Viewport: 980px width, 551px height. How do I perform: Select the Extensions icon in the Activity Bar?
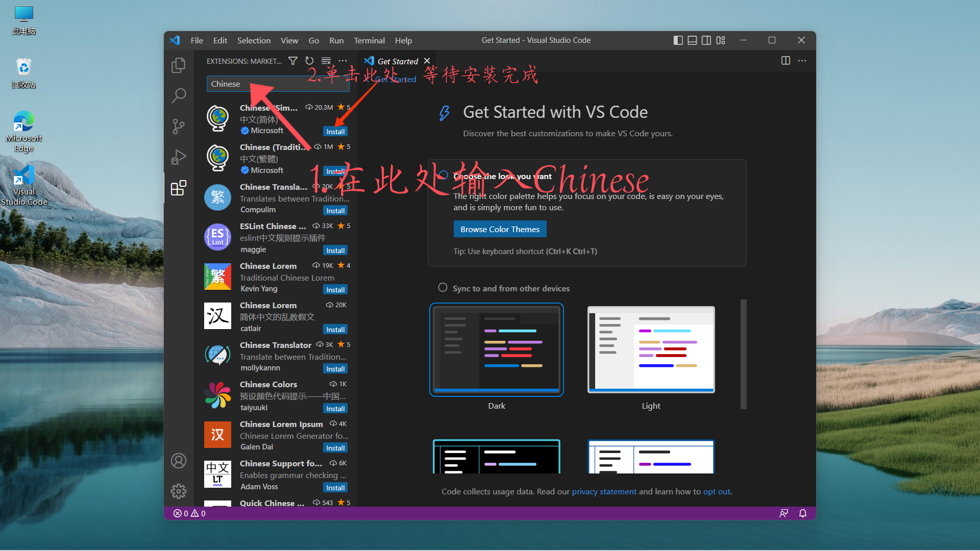click(178, 188)
